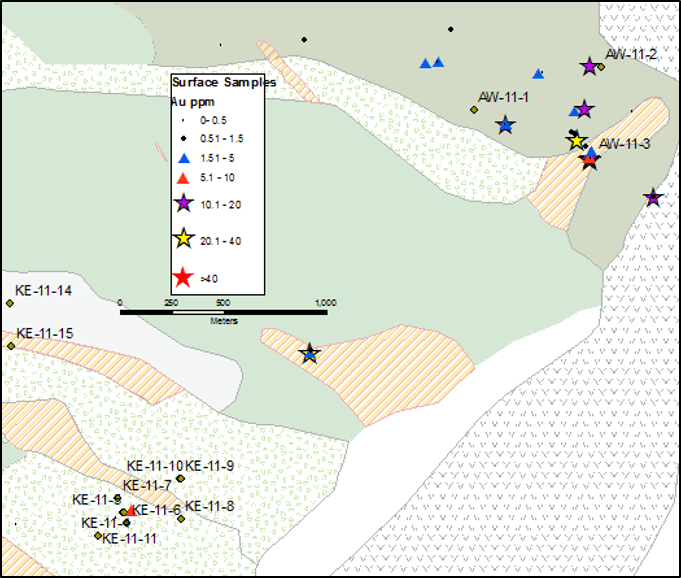
Task: Click the purple star beside AW-11-2
Action: point(589,66)
